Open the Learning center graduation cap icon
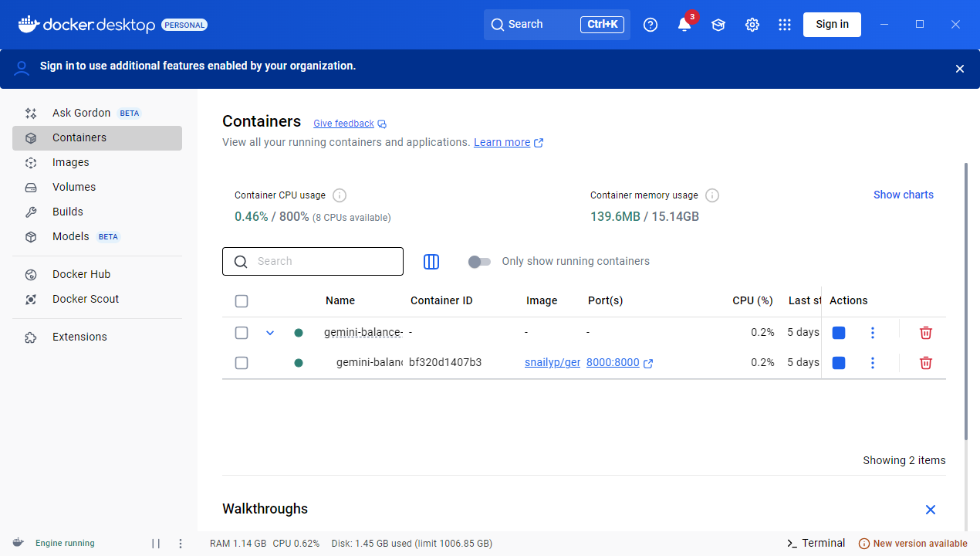 (718, 25)
